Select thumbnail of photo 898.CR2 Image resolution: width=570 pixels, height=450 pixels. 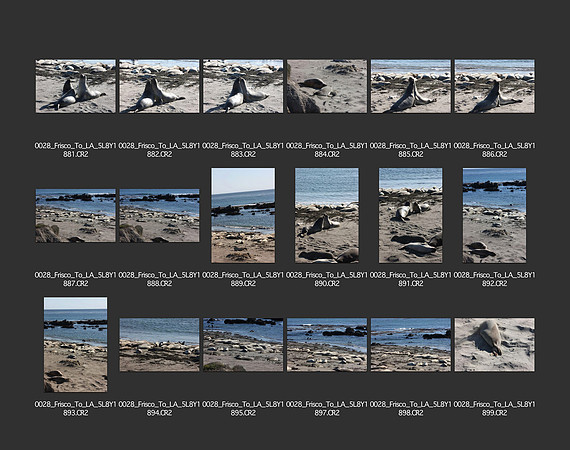(x=411, y=345)
